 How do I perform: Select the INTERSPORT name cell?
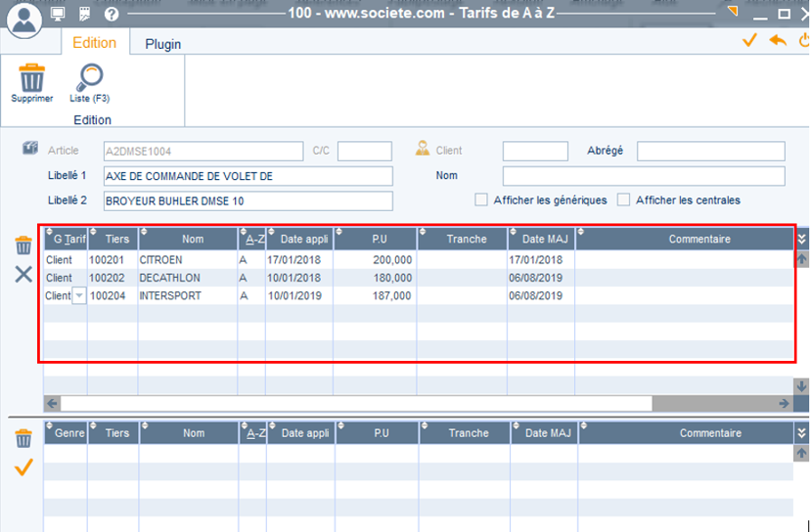click(x=188, y=295)
